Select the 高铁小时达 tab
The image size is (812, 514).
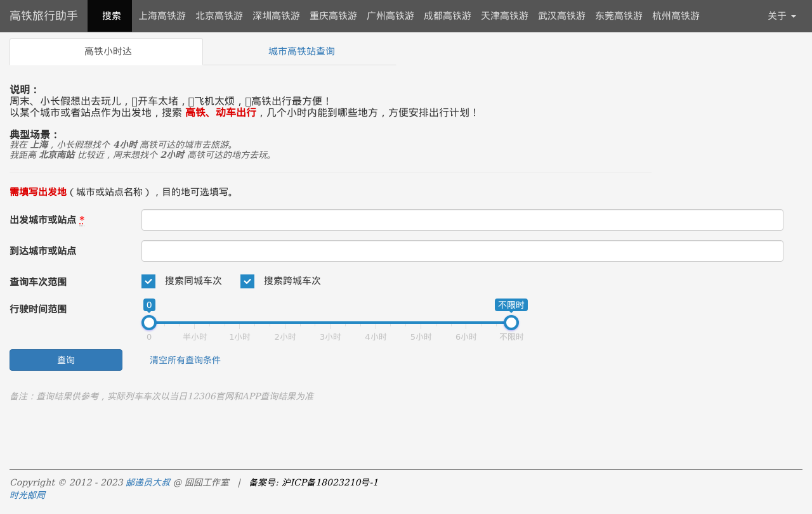(x=106, y=51)
